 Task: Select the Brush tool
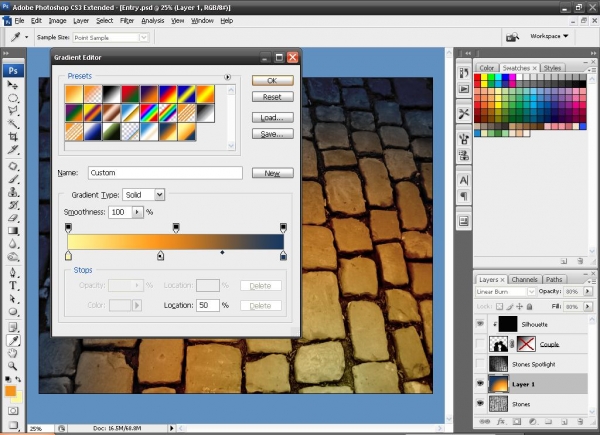pos(13,179)
